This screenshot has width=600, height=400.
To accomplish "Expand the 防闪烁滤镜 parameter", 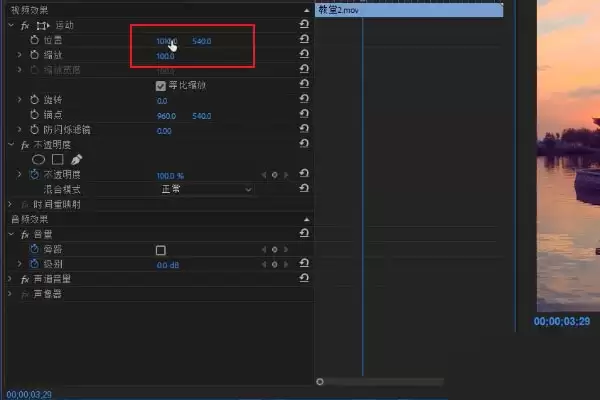I will (x=19, y=129).
